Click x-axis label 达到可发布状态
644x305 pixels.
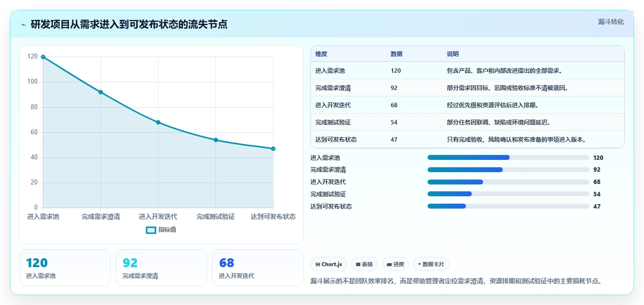(273, 216)
